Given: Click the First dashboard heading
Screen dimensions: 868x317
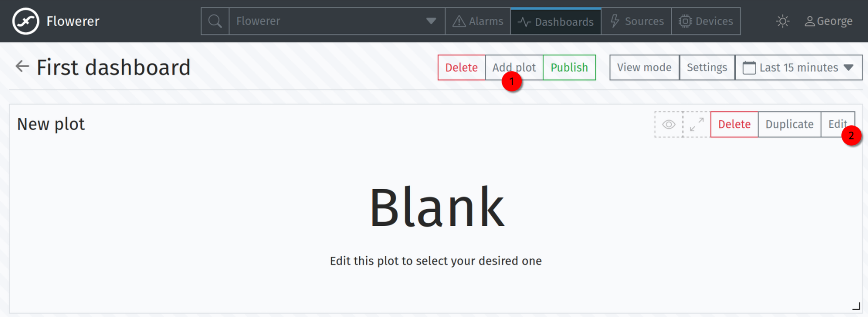Looking at the screenshot, I should [x=114, y=67].
